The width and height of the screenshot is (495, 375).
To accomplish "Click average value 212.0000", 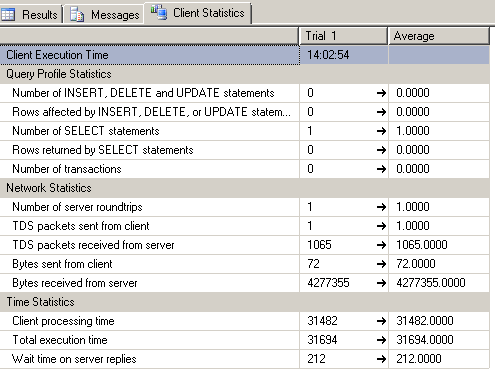I will 419,359.
